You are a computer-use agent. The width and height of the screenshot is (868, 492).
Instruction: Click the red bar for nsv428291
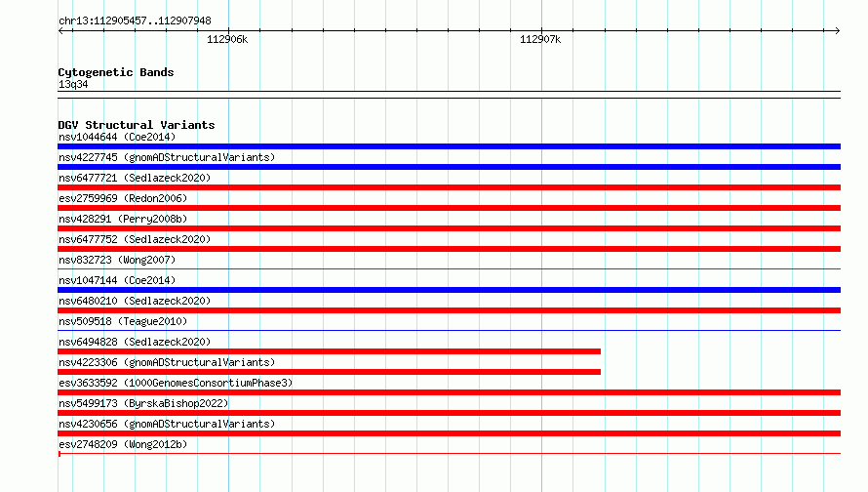449,228
